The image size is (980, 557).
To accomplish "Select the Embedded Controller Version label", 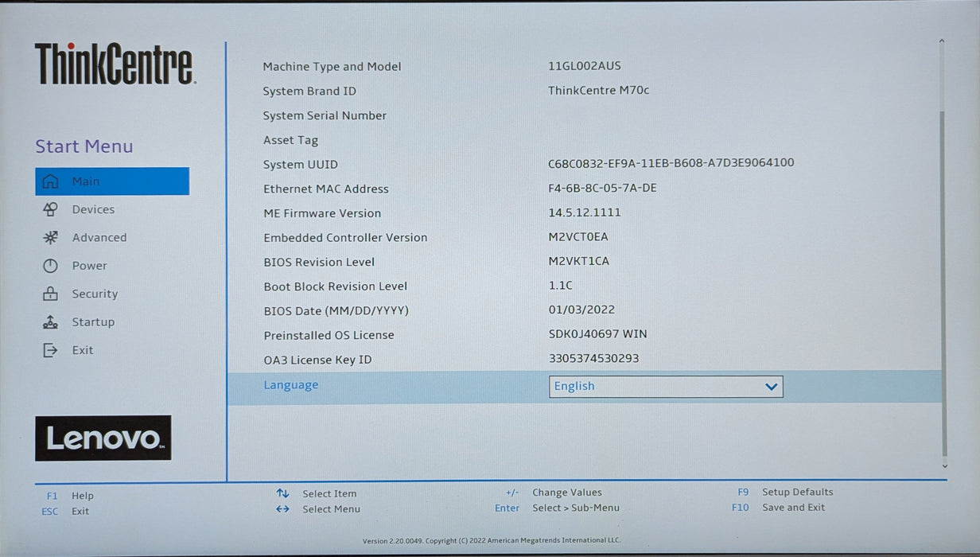I will (x=345, y=238).
